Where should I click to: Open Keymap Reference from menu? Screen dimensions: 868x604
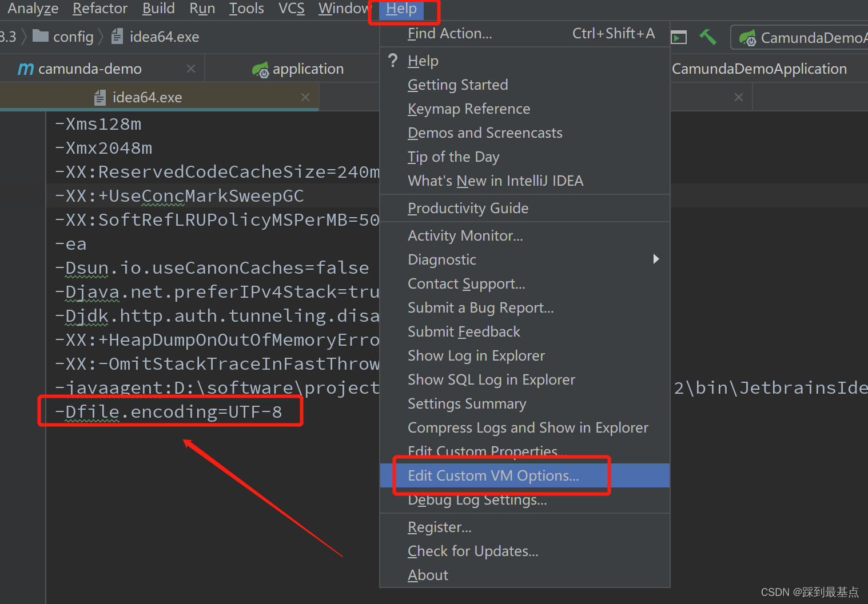coord(525,109)
